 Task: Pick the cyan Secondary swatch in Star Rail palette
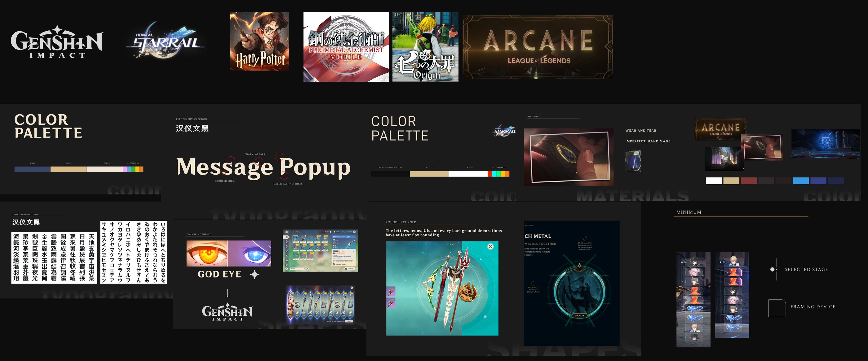click(494, 174)
